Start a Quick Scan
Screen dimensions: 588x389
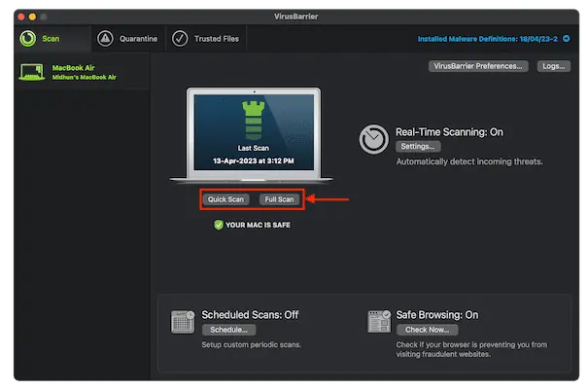[225, 199]
